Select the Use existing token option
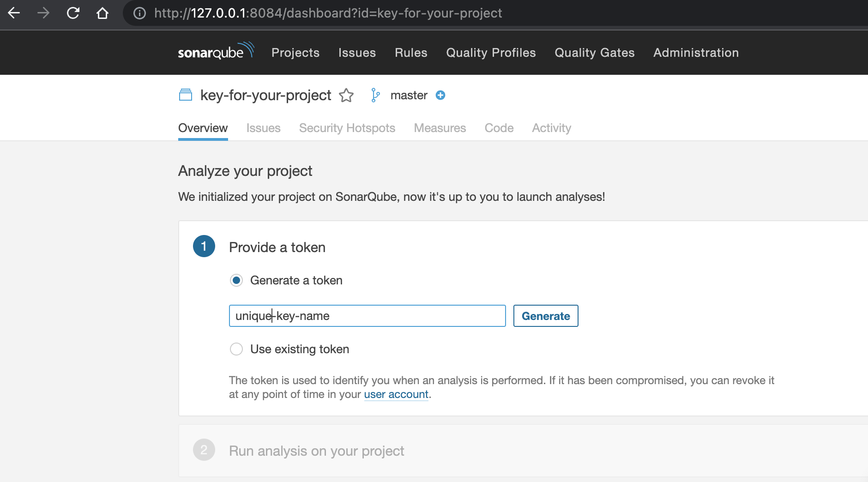 point(236,349)
